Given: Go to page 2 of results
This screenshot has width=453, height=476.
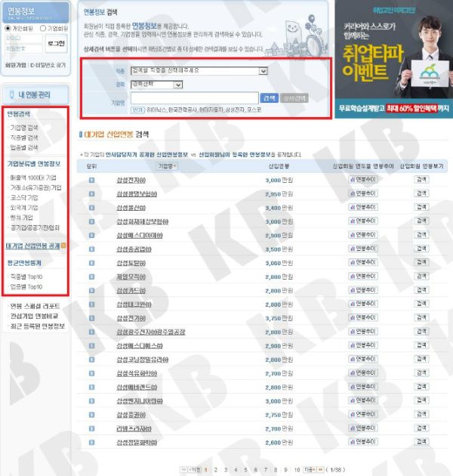Looking at the screenshot, I should (x=216, y=470).
